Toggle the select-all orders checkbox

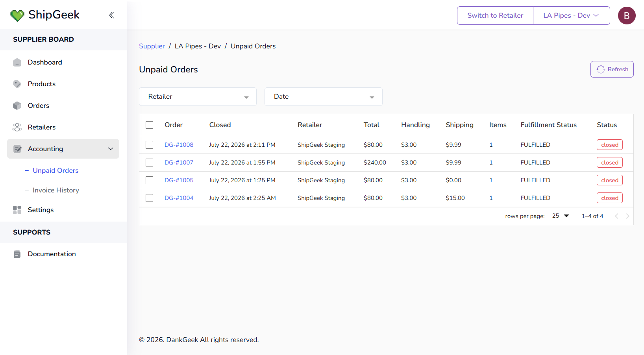[150, 125]
